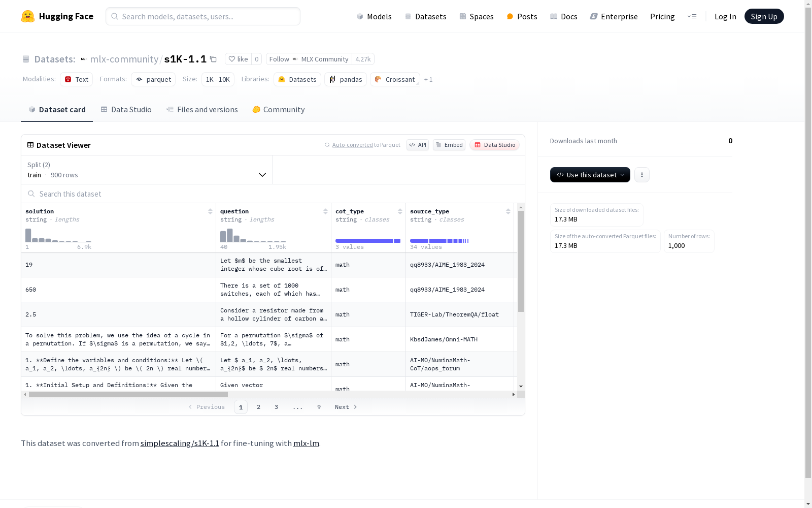The image size is (812, 508).
Task: Click the table horizontal scrollbar thumb
Action: point(128,394)
